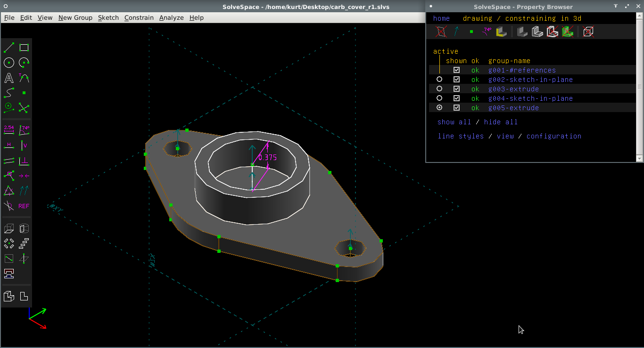Toggle hidden lines cube icon in Property Browser
Screen dimensions: 644x348
point(588,32)
